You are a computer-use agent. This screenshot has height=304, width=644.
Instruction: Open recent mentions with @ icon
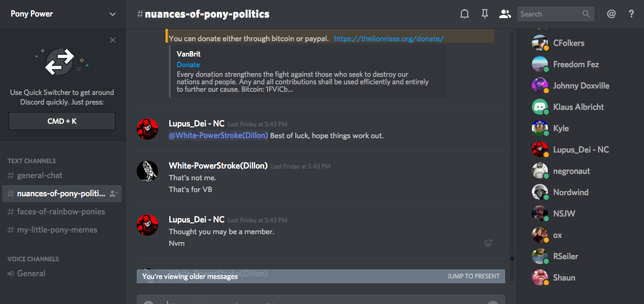[611, 14]
